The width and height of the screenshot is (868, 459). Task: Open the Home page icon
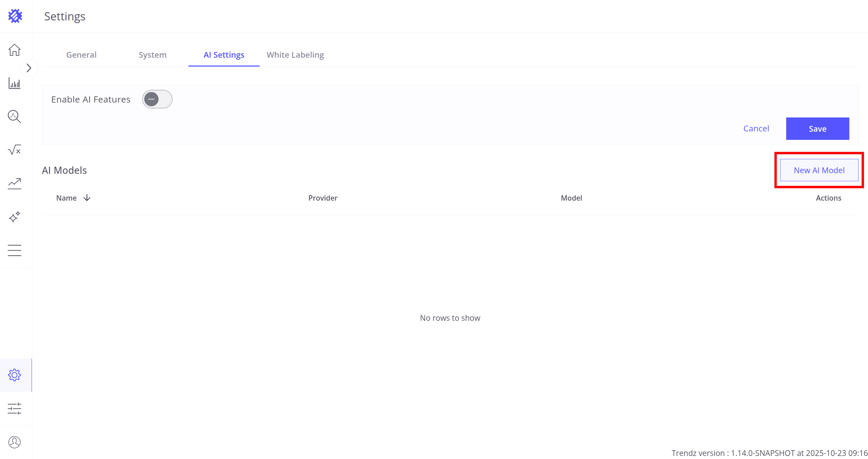[x=14, y=50]
